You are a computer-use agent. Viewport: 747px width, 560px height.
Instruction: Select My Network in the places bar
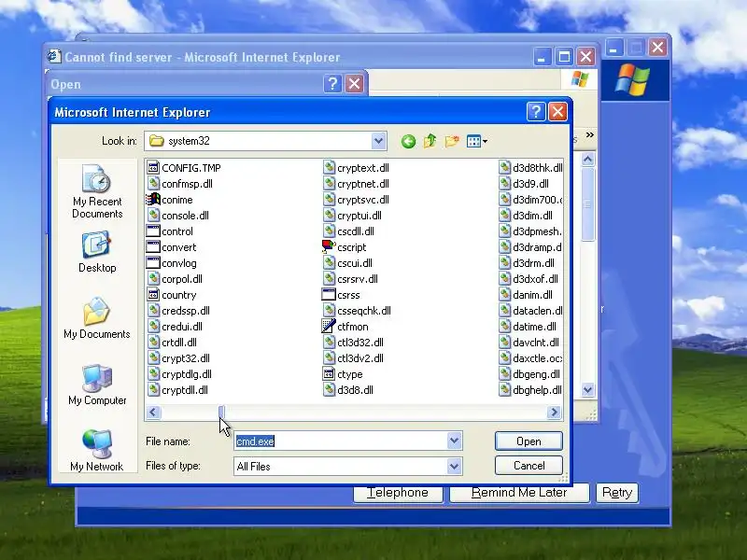pyautogui.click(x=97, y=451)
